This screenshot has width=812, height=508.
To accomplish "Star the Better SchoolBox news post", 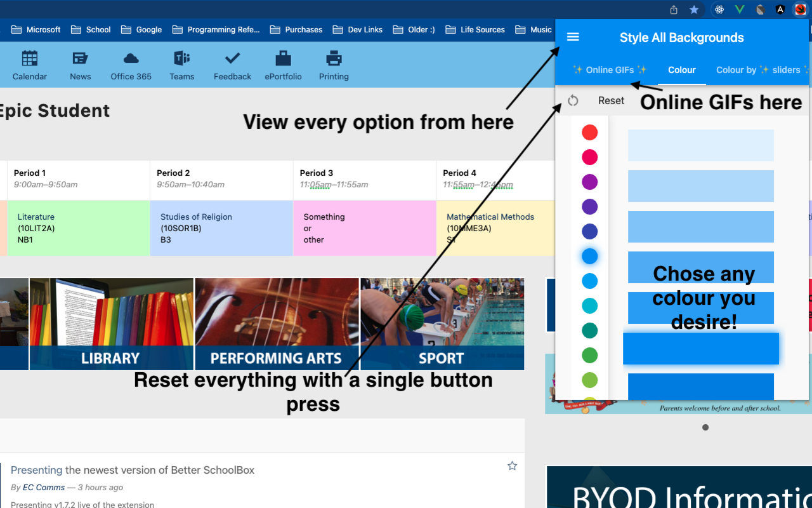I will pos(512,466).
